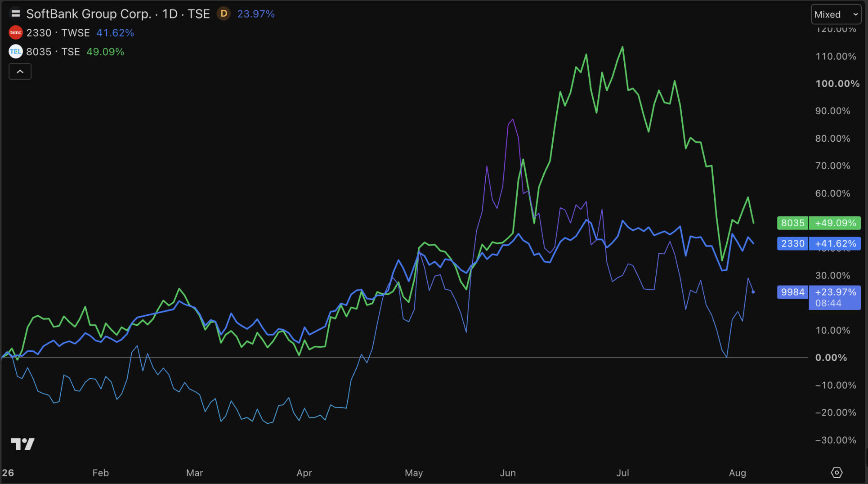
Task: Click the 23.97% value in the title row
Action: point(256,14)
